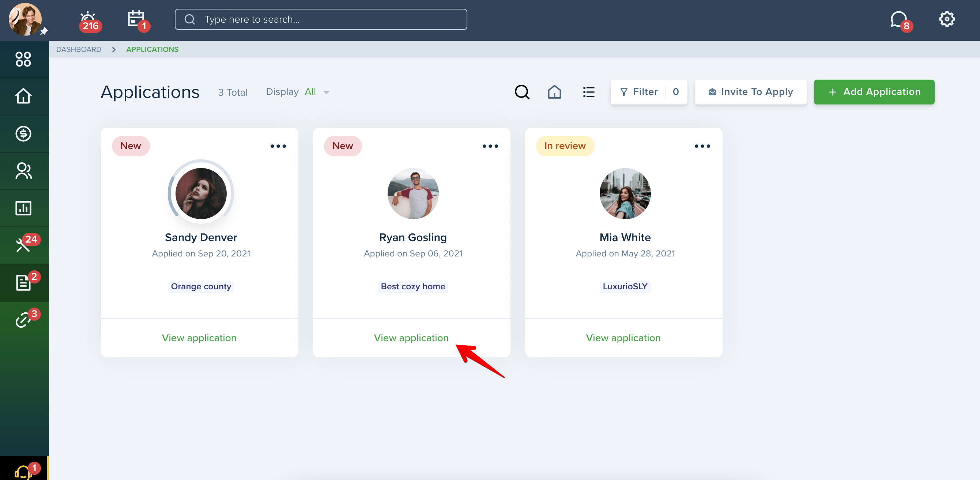980x480 pixels.
Task: Open the properties home icon in sidebar
Action: (x=23, y=96)
